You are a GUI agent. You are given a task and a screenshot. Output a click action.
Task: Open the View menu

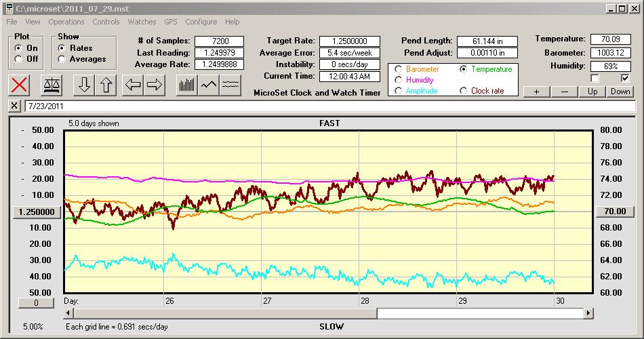pyautogui.click(x=33, y=22)
